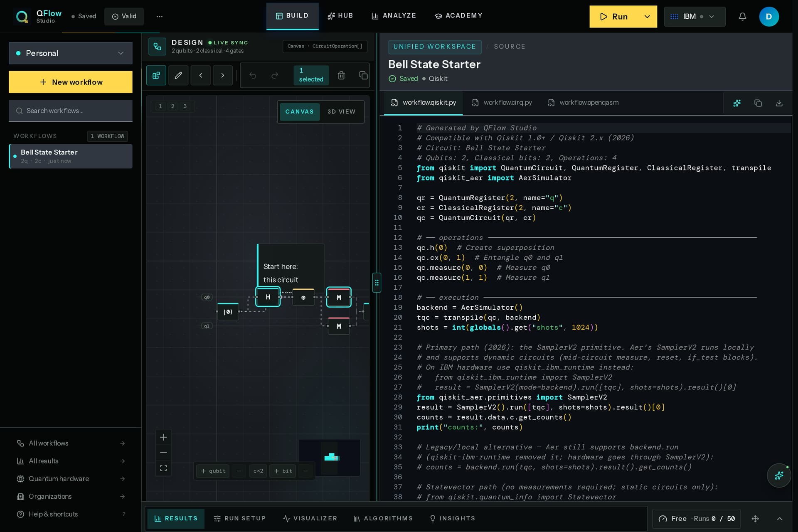Select the CNOT target gate

(303, 298)
